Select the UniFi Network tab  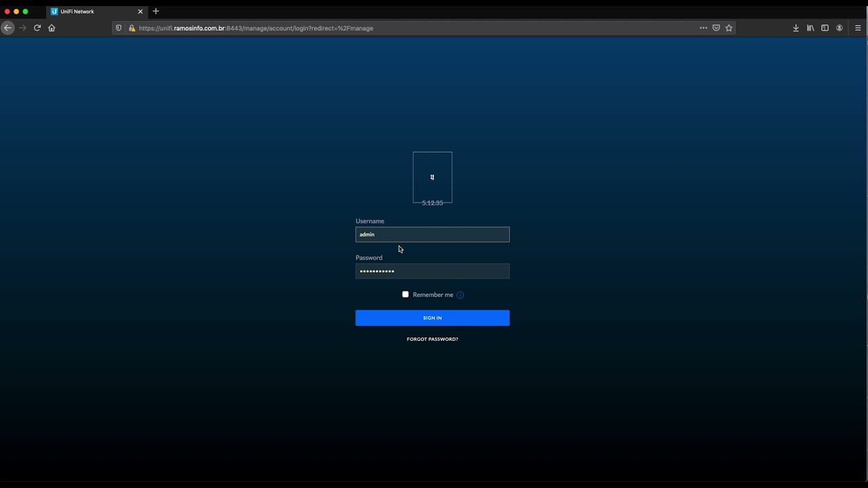(97, 12)
